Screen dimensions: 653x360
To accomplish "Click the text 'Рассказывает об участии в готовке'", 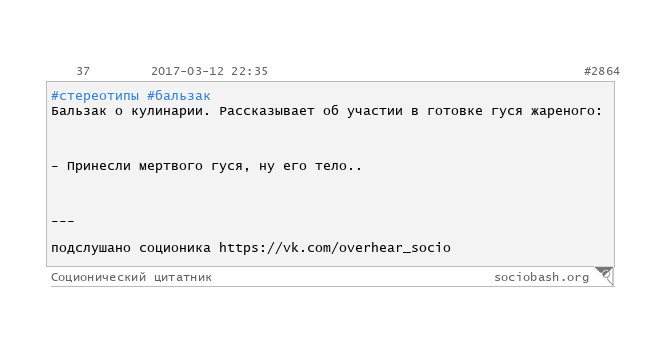I will 351,111.
